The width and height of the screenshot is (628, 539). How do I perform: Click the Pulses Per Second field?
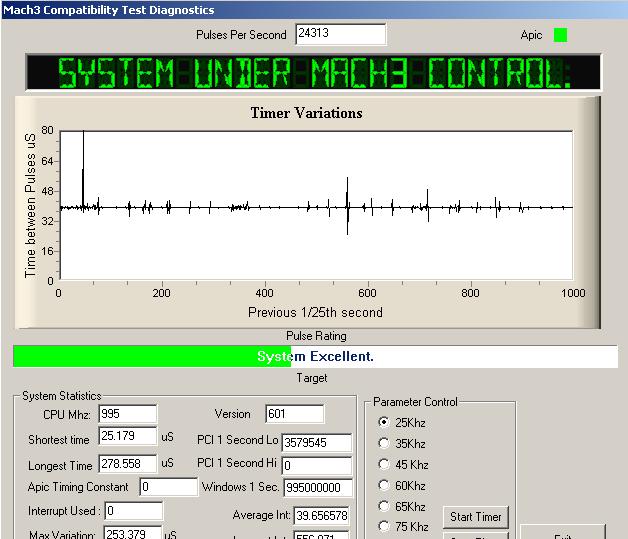click(x=340, y=35)
